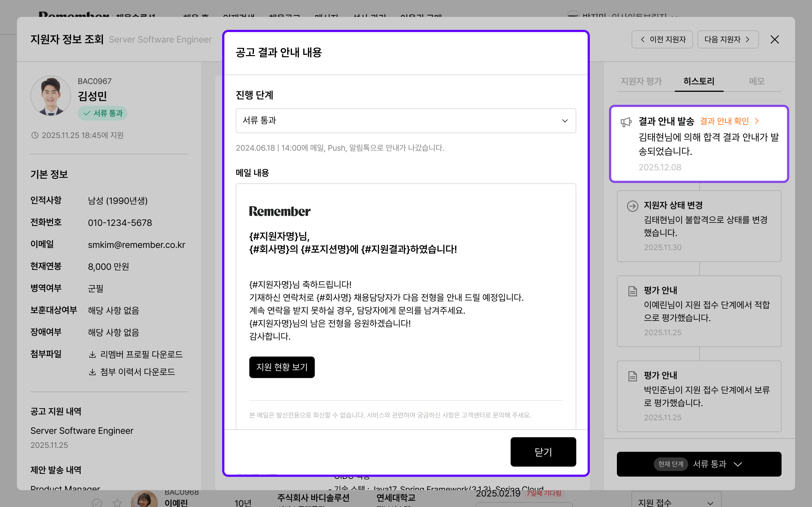Open the 진행 단계 stage dropdown showing 서류 통과
The image size is (812, 507).
406,121
